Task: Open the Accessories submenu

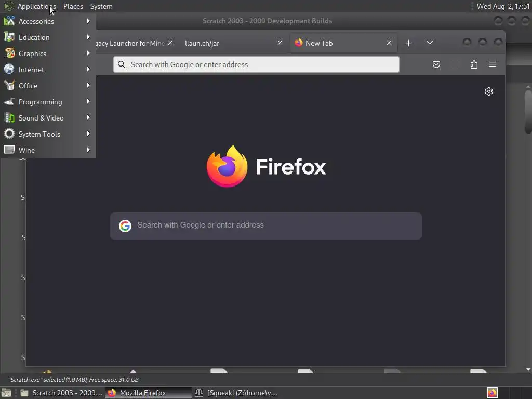Action: coord(48,21)
